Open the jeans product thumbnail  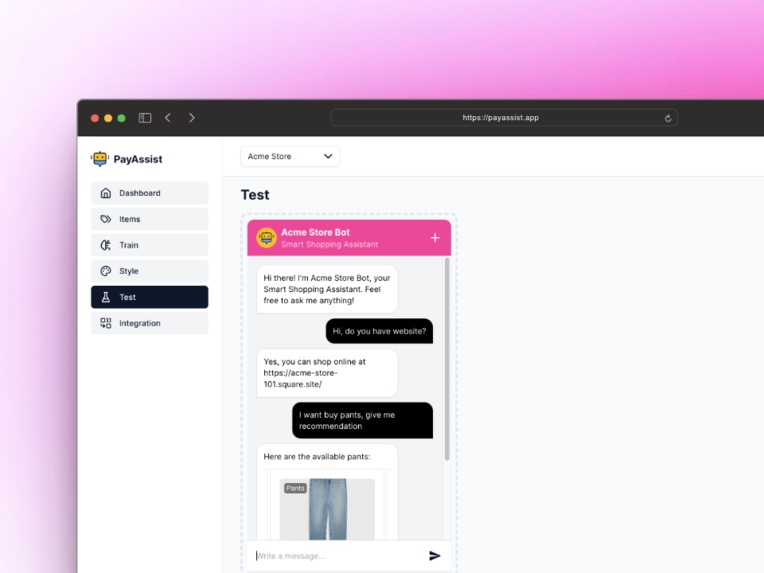(x=327, y=509)
